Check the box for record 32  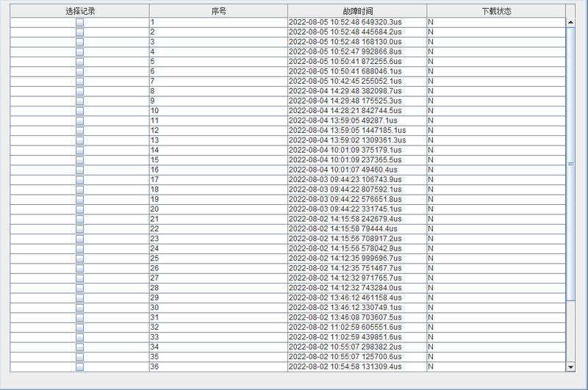click(x=79, y=328)
